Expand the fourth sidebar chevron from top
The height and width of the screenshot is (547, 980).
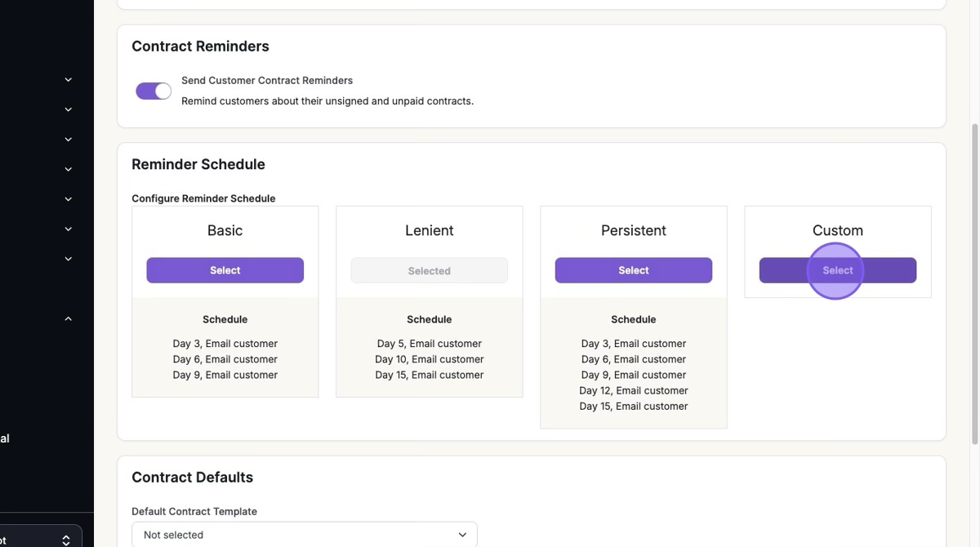[x=69, y=170]
